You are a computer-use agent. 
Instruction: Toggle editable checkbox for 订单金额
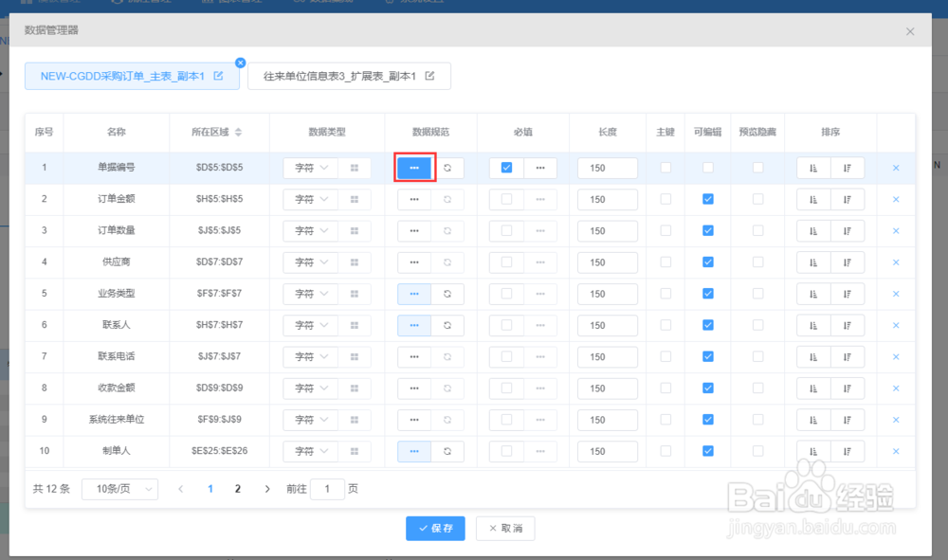coord(708,199)
